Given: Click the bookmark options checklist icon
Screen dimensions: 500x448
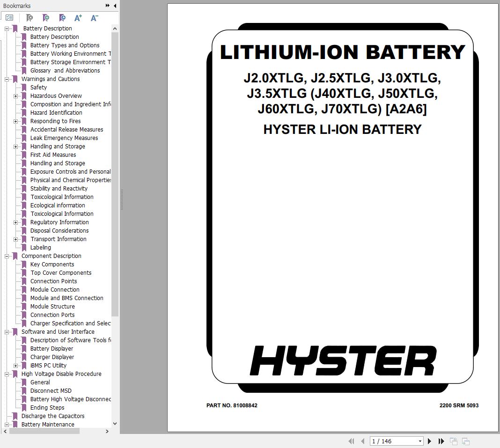Looking at the screenshot, I should (x=9, y=18).
